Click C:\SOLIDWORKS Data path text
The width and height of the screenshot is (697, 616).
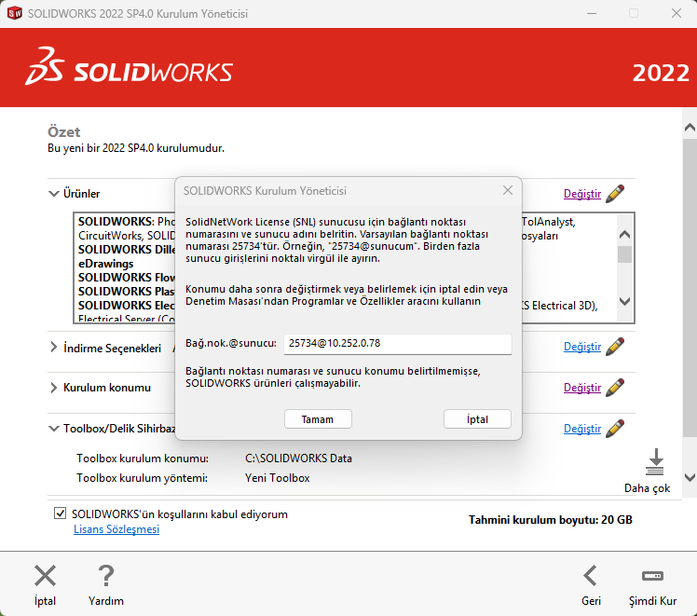(x=298, y=459)
